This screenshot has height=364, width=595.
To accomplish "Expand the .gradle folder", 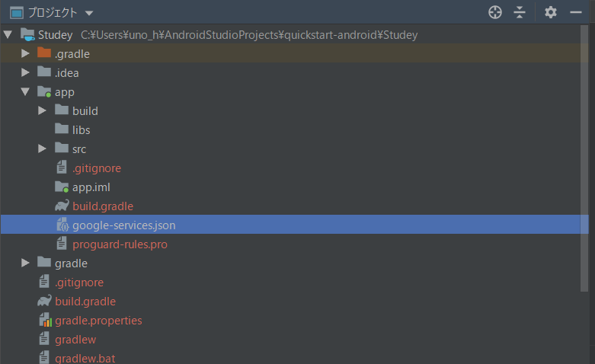I will tap(25, 53).
